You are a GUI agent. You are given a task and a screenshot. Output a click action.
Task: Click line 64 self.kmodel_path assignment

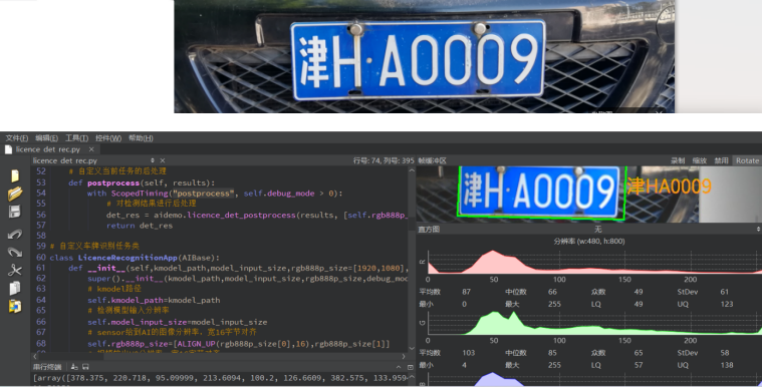154,300
